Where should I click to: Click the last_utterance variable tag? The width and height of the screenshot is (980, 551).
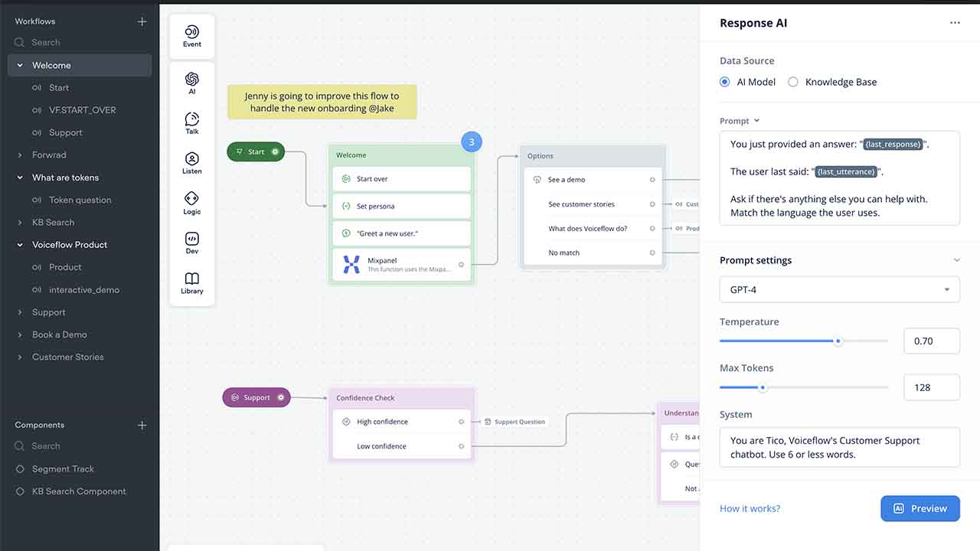click(x=846, y=171)
